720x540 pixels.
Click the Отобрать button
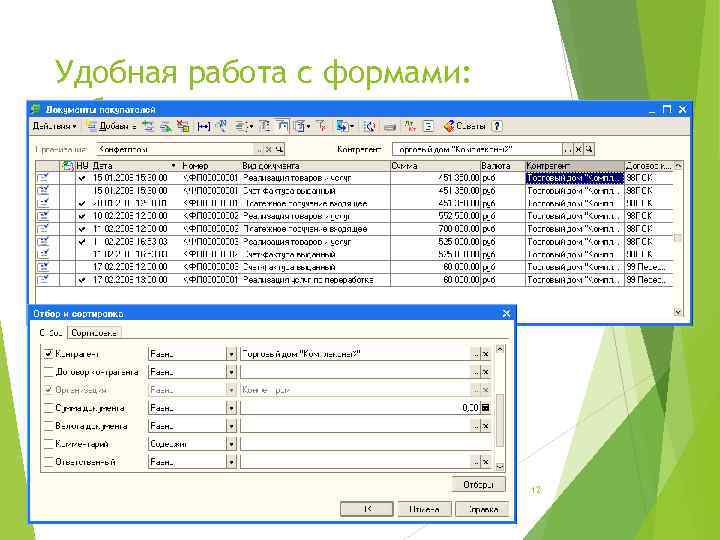coord(478,484)
